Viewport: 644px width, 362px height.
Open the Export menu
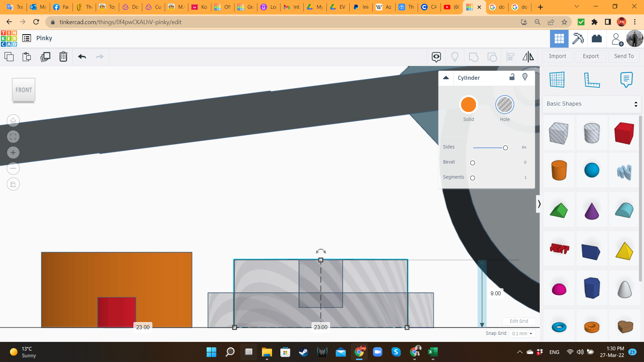click(591, 56)
